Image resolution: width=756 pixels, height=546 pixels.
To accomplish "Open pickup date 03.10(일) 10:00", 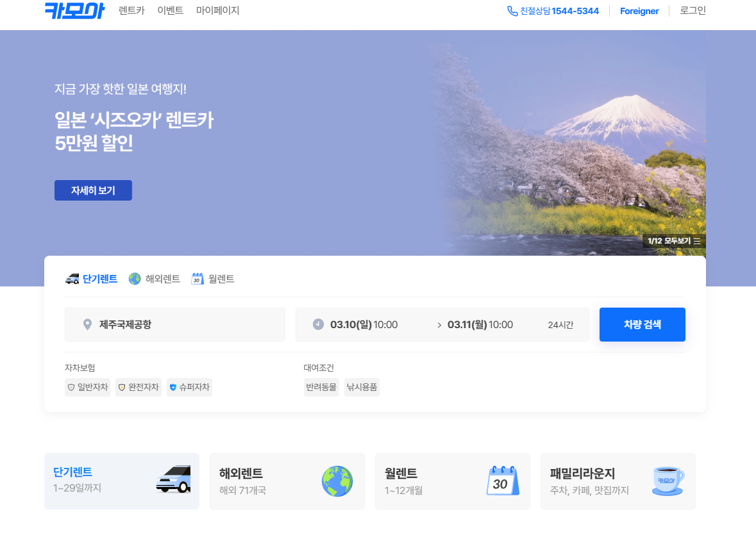I will click(x=364, y=325).
